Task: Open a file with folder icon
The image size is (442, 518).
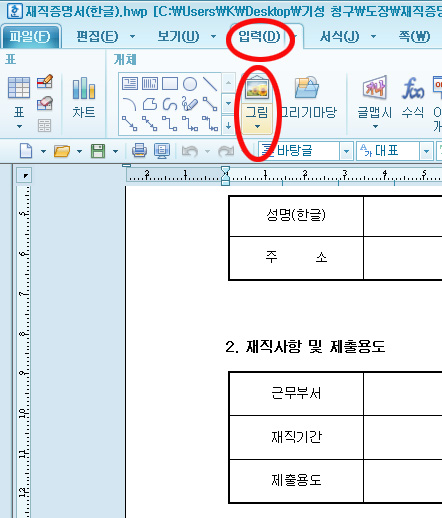Action: pyautogui.click(x=62, y=151)
